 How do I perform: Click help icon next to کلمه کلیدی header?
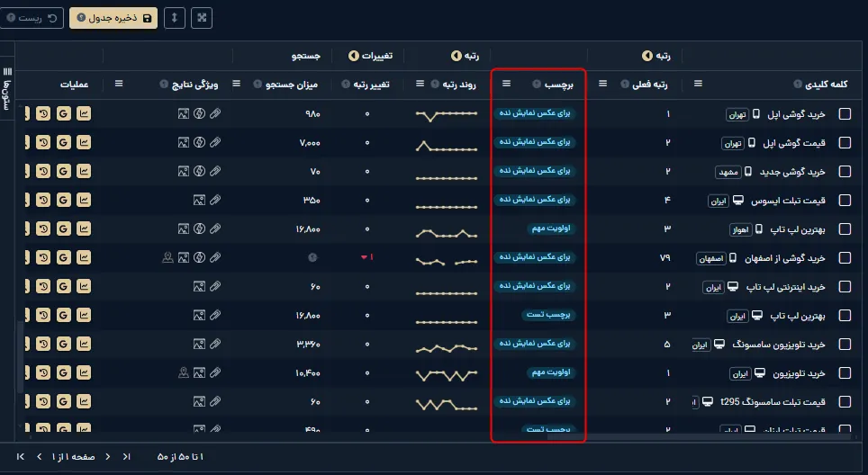[798, 84]
